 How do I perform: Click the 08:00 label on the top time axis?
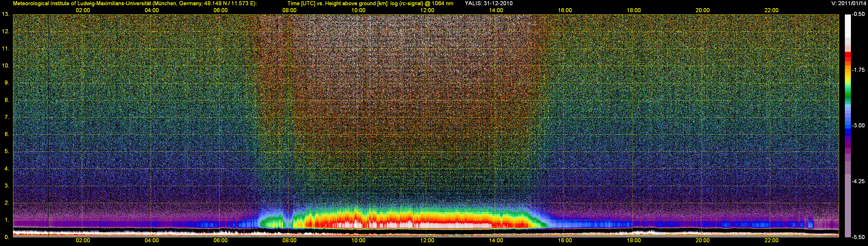click(289, 10)
